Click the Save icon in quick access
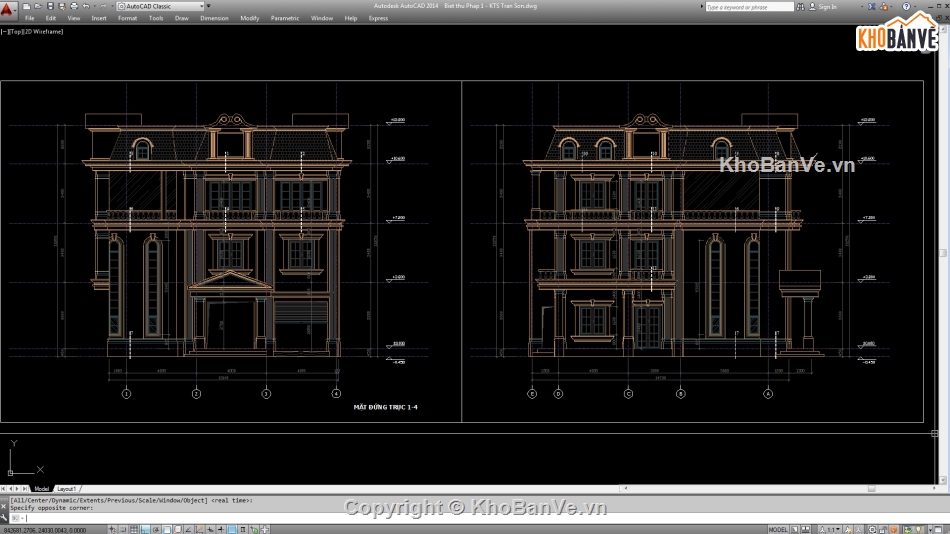The height and width of the screenshot is (534, 950). 50,6
